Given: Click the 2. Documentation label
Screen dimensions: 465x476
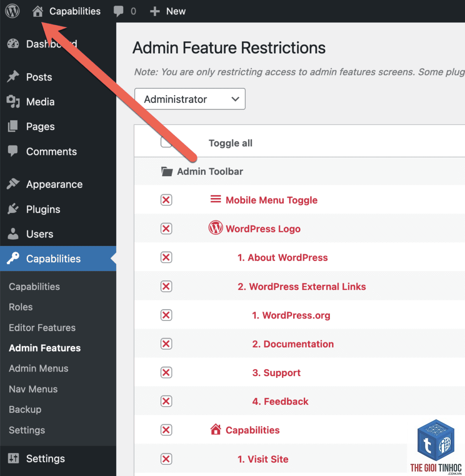Looking at the screenshot, I should (x=293, y=344).
